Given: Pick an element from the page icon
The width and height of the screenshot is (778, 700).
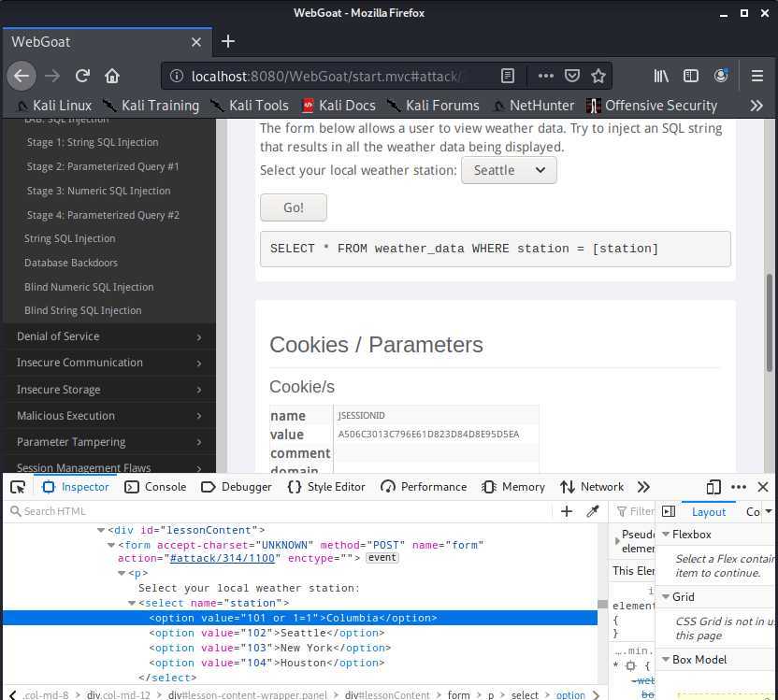Looking at the screenshot, I should tap(18, 487).
